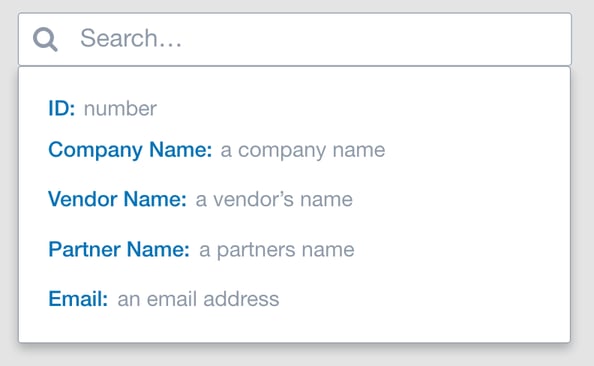This screenshot has height=366, width=594.
Task: Focus the Search… input field
Action: pos(295,39)
